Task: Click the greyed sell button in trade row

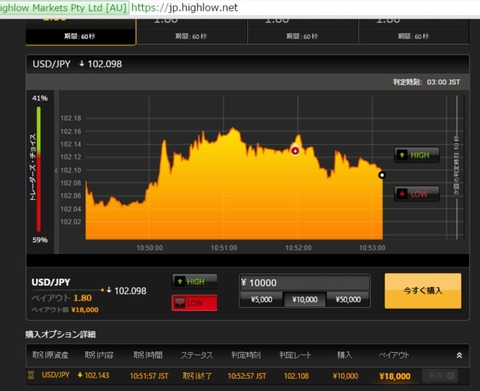Action: (440, 376)
